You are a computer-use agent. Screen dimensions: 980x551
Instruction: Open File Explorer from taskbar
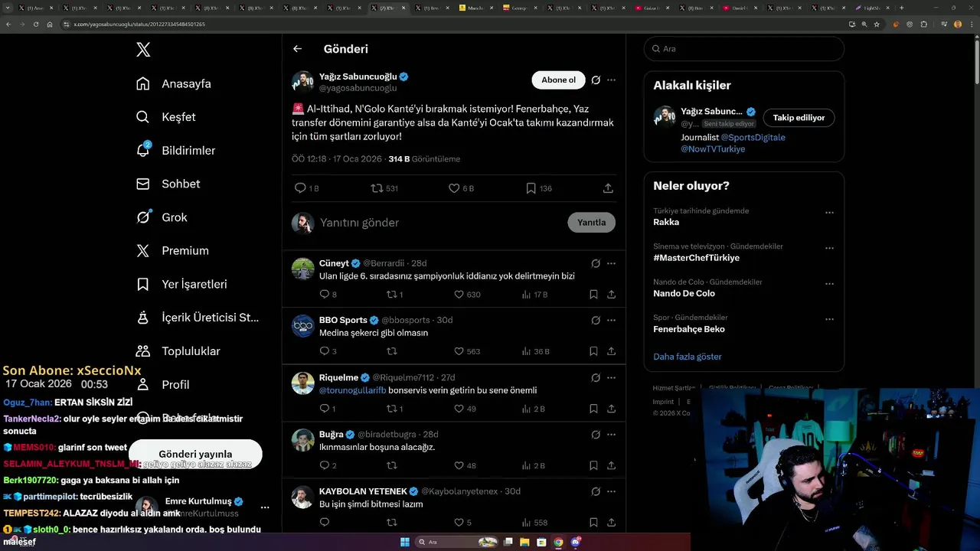tap(525, 542)
